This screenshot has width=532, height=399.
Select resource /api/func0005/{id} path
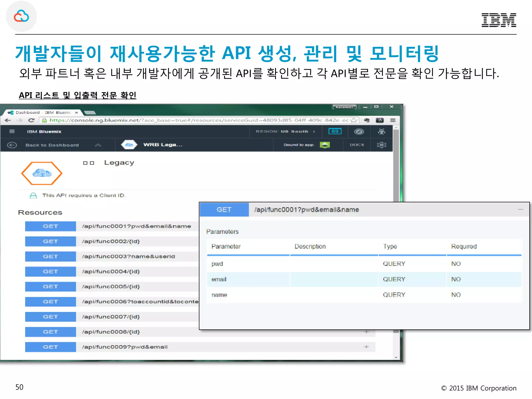tap(111, 287)
